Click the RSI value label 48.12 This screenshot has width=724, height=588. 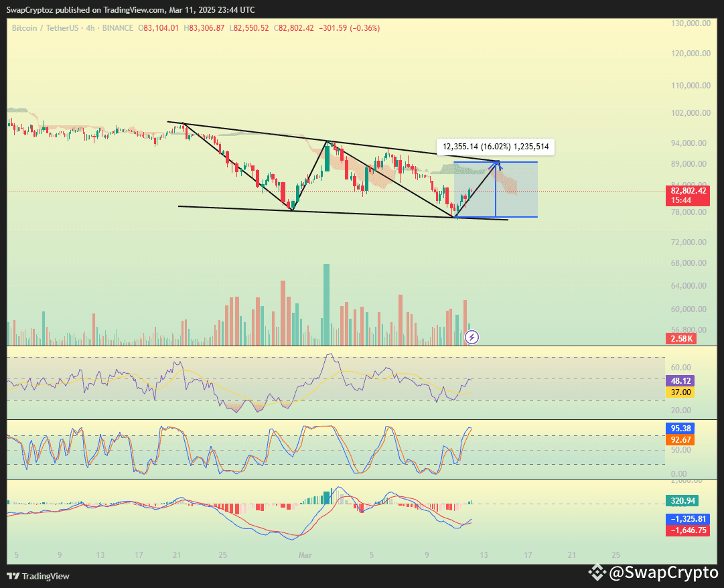tap(680, 381)
